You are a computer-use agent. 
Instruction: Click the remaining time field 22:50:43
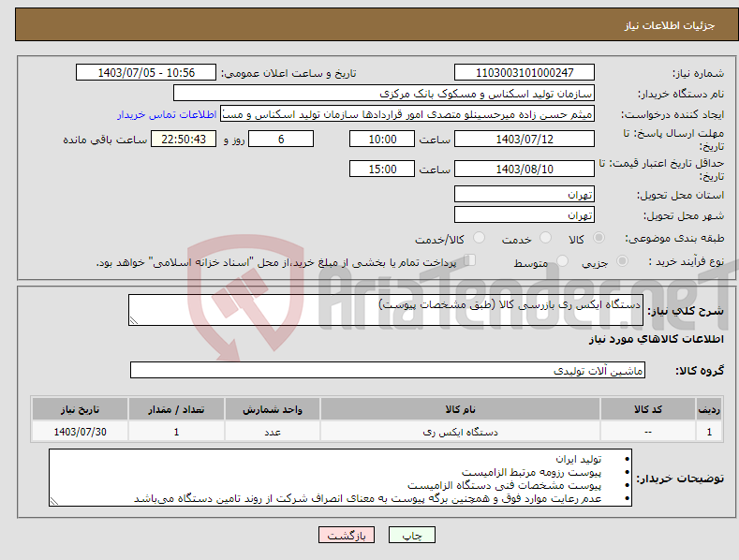[x=184, y=139]
